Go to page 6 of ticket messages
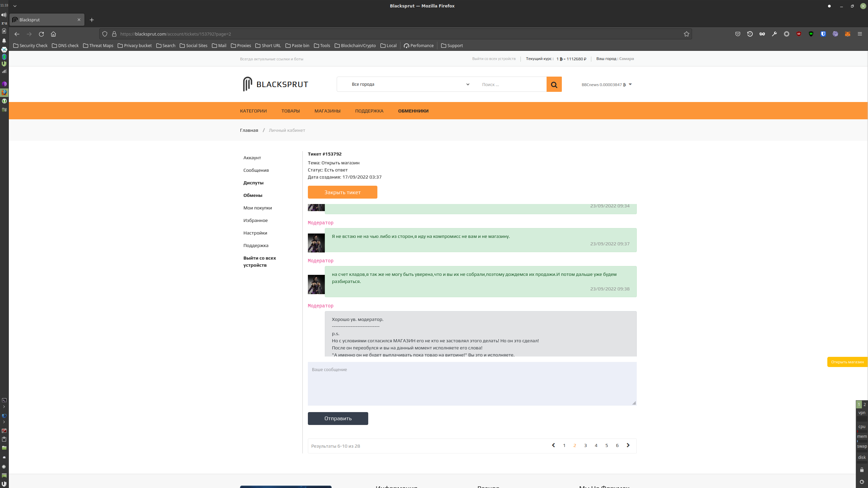This screenshot has height=488, width=868. tap(617, 445)
